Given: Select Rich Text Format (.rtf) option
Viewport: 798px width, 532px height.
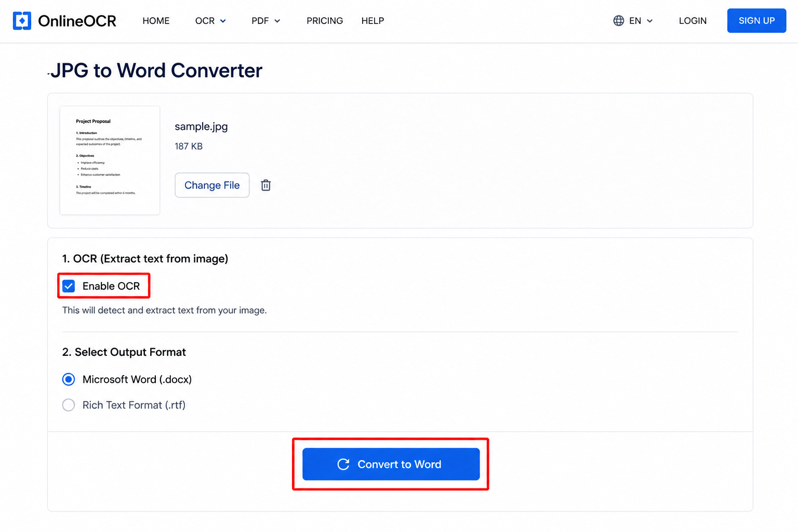Looking at the screenshot, I should tap(69, 405).
